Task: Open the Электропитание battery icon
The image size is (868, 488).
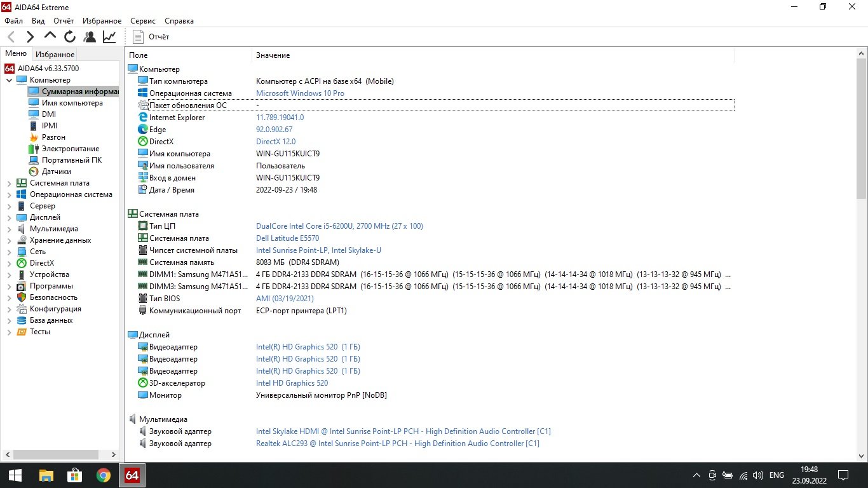Action: pyautogui.click(x=34, y=149)
